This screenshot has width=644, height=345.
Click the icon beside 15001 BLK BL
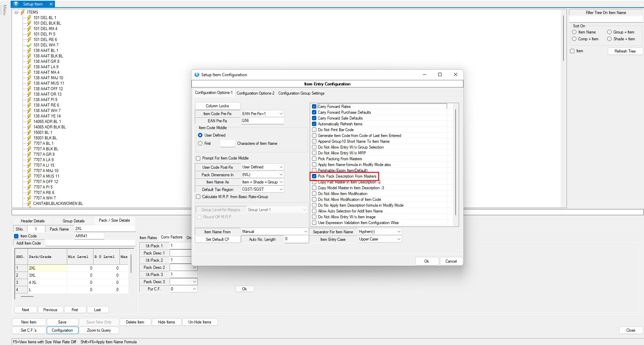click(x=29, y=138)
